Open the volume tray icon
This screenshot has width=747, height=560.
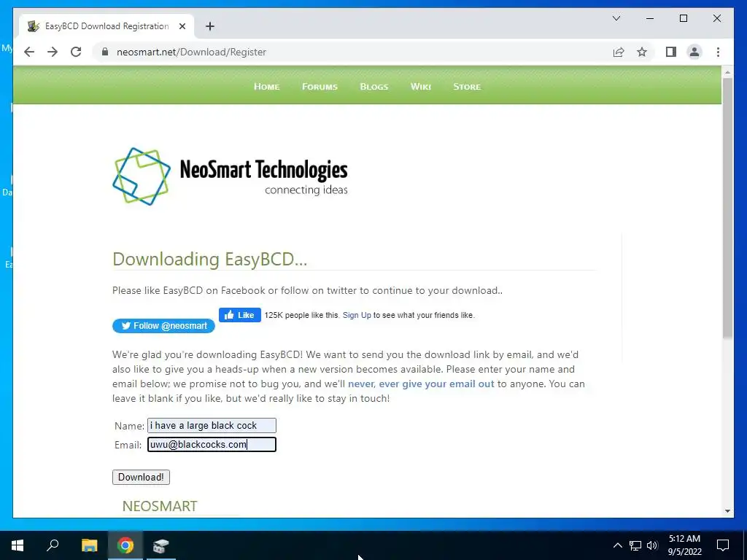point(652,545)
